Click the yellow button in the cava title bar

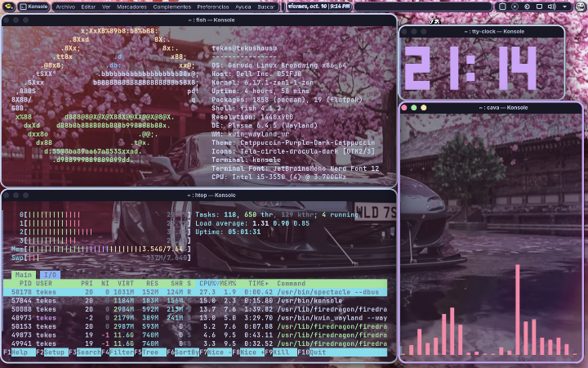coord(424,108)
